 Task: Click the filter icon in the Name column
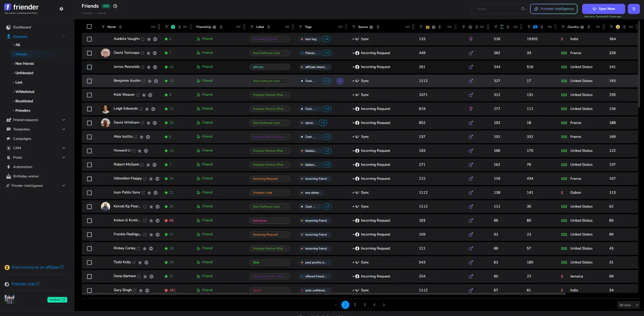[103, 27]
